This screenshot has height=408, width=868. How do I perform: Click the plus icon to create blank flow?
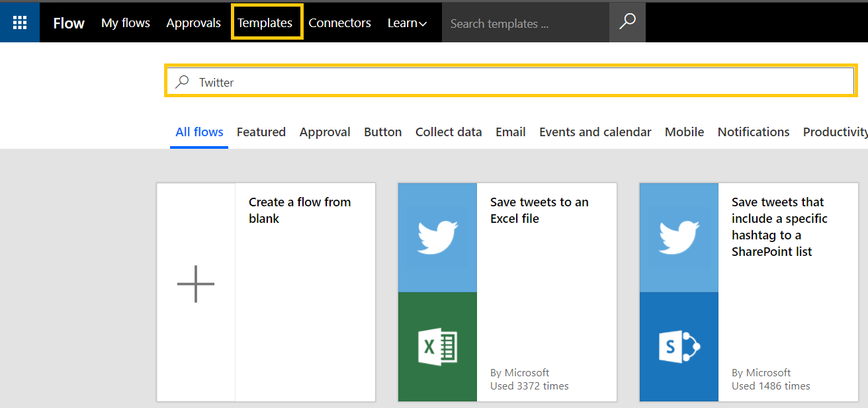(x=196, y=284)
